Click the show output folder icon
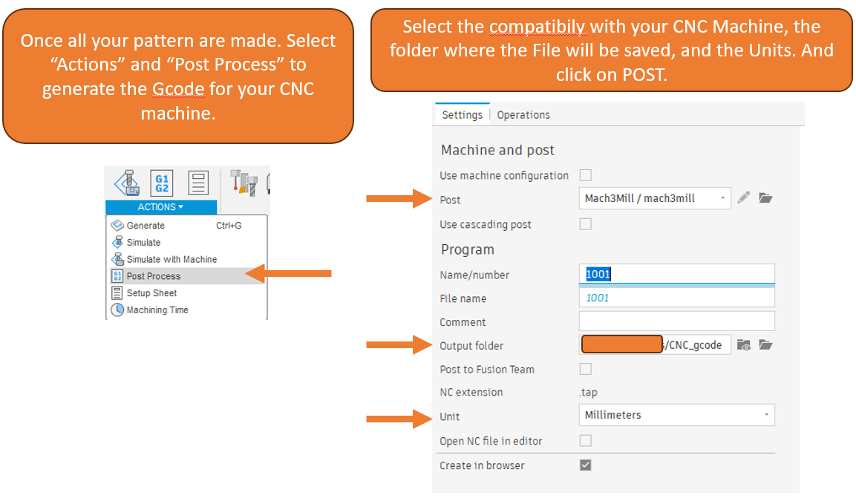856x504 pixels. [744, 345]
